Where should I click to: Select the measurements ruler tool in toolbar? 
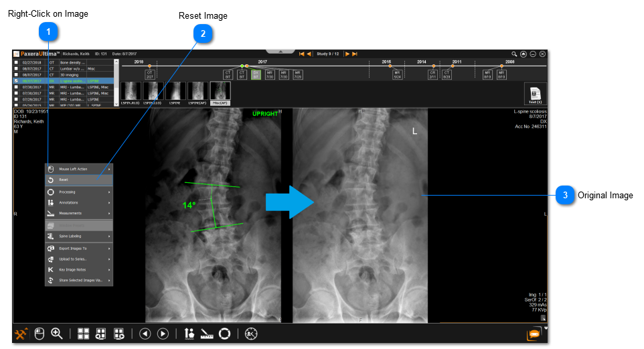(x=206, y=333)
